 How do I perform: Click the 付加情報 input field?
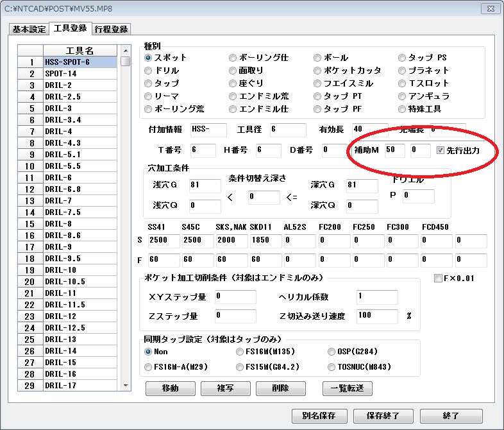208,130
